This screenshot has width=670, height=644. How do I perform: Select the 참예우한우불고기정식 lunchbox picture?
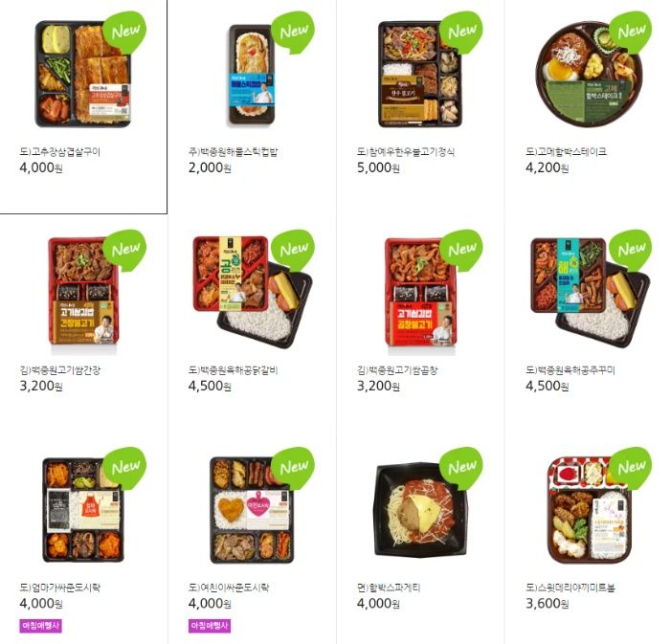click(x=420, y=74)
